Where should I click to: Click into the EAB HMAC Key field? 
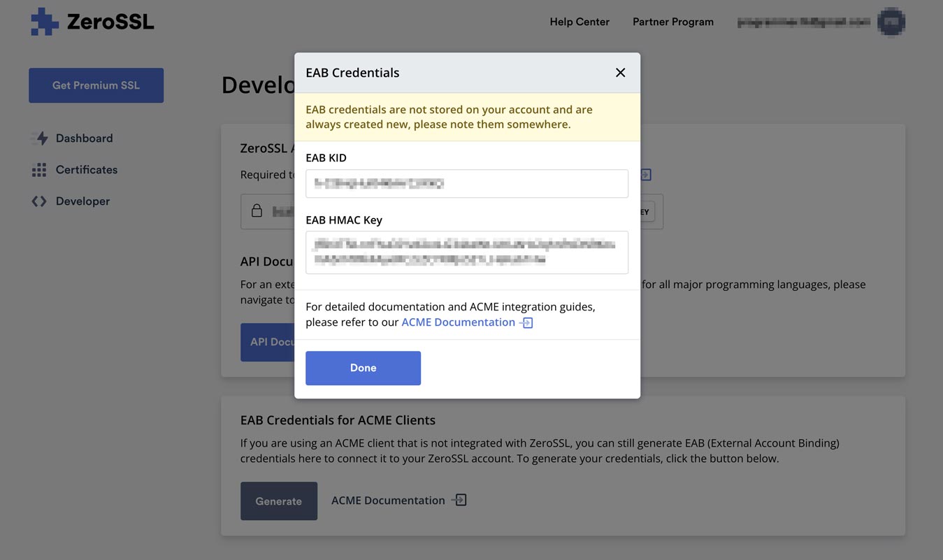tap(466, 252)
